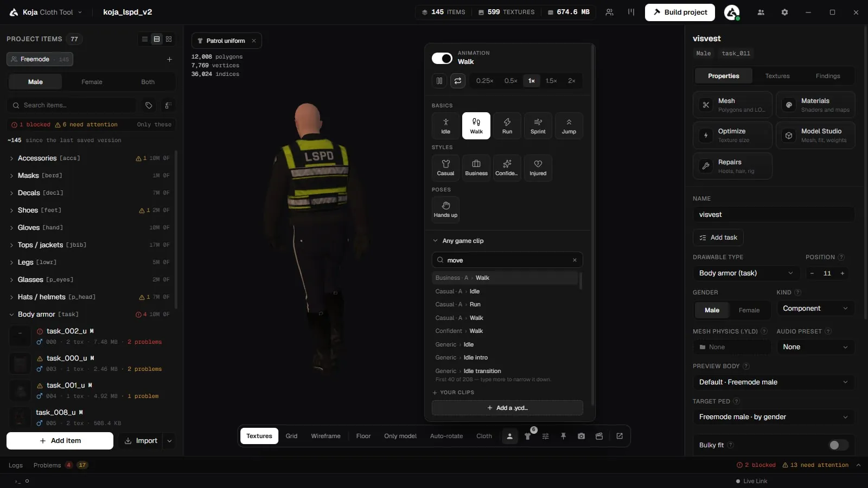Turn off the Animation switch
868x488 pixels.
442,58
